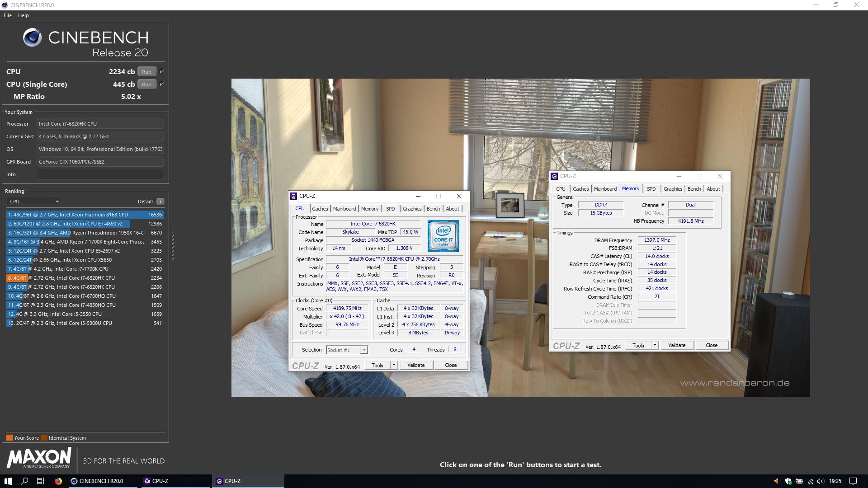Open Tools dropdown arrow in CPU-Z Memory window
This screenshot has width=868, height=488.
click(654, 345)
